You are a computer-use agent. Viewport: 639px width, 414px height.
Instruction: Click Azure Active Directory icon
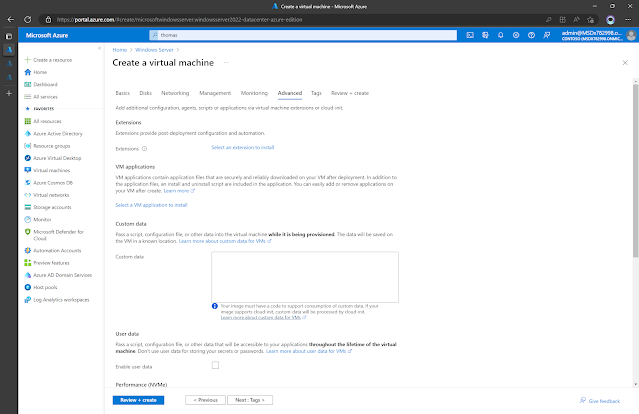click(x=27, y=133)
